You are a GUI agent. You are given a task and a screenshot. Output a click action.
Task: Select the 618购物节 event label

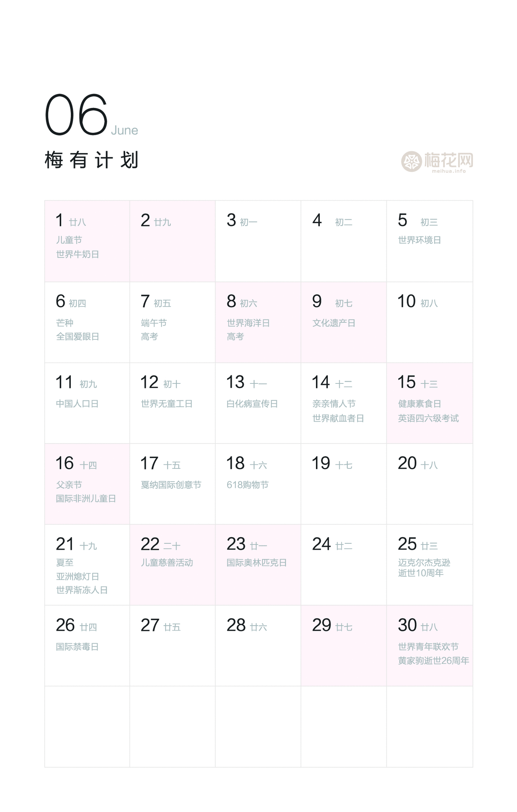click(x=247, y=485)
